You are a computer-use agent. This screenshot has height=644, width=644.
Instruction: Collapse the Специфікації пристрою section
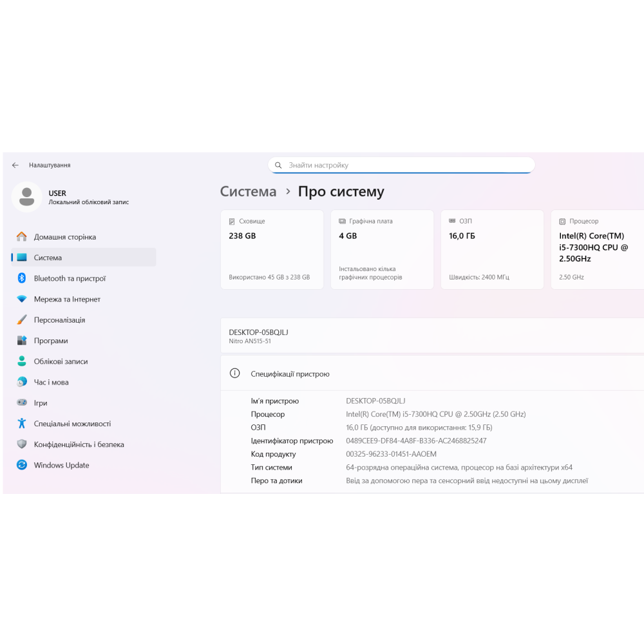point(431,374)
